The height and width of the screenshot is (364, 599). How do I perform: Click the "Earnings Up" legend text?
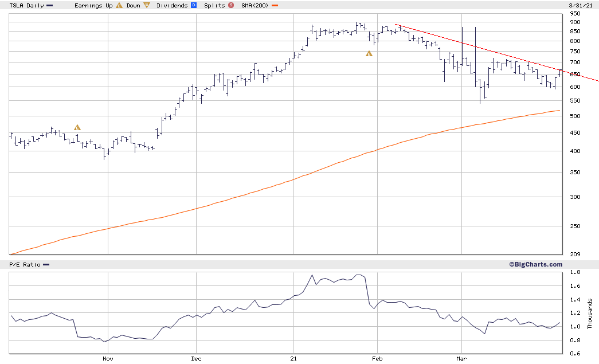point(93,5)
